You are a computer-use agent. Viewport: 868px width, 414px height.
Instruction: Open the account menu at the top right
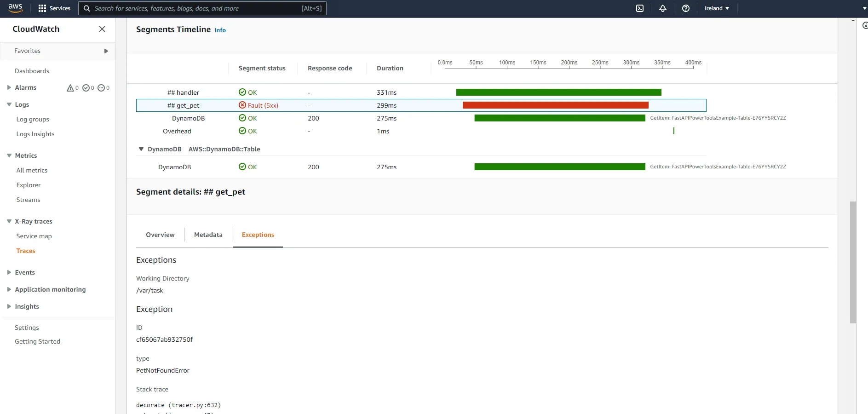pos(863,8)
